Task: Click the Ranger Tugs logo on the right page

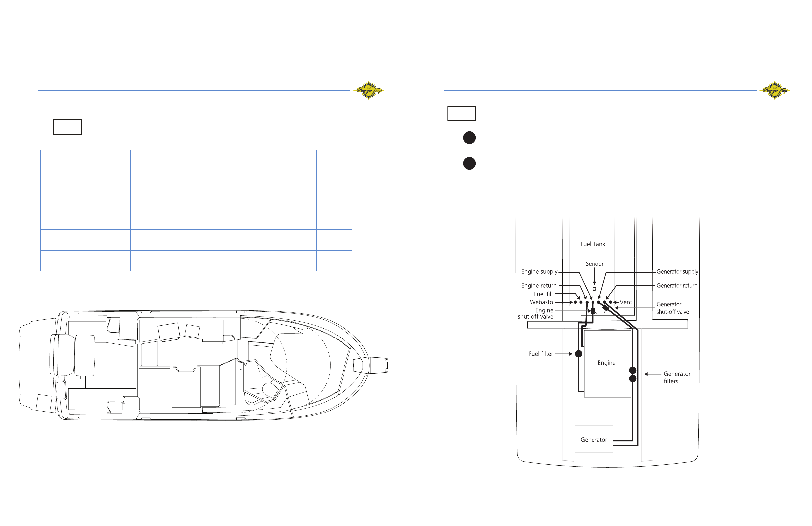Action: pos(775,90)
